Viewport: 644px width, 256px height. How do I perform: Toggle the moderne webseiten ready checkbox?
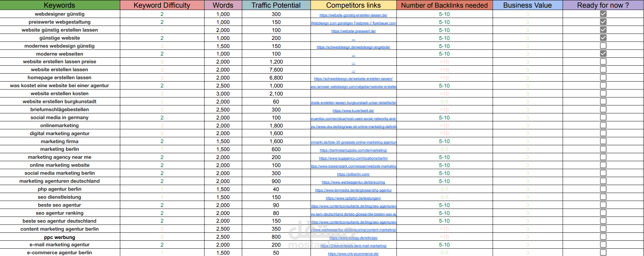pyautogui.click(x=603, y=54)
